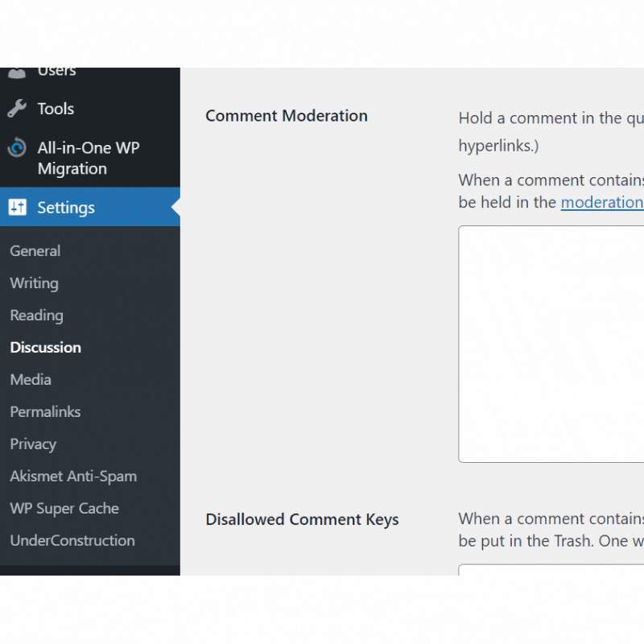This screenshot has height=644, width=644.
Task: Open Media settings submenu
Action: [x=31, y=379]
